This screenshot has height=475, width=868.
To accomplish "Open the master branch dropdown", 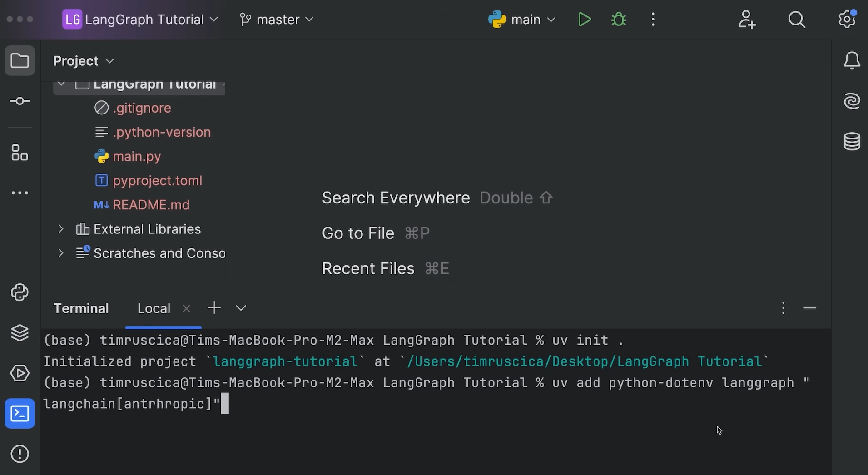I will coord(277,20).
